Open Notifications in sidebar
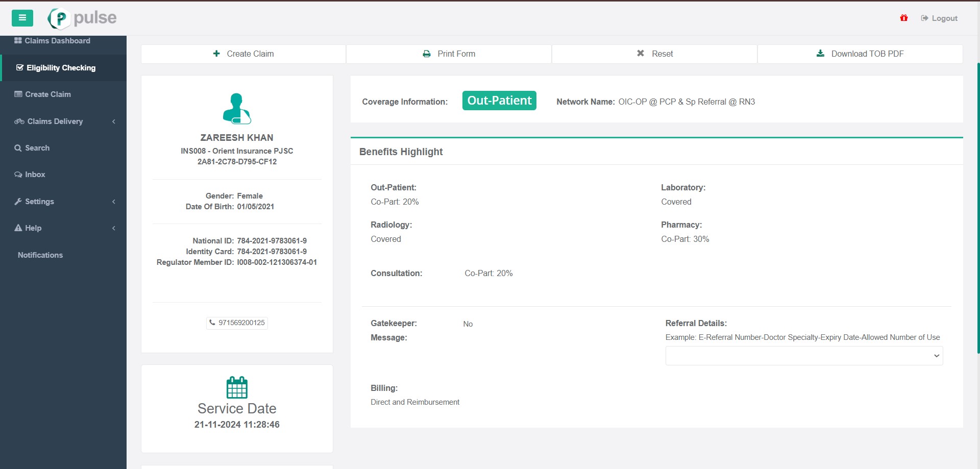980x469 pixels. point(40,255)
